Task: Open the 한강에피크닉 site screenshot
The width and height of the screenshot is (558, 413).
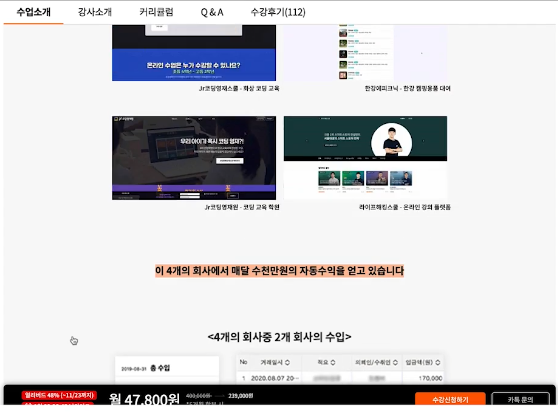Action: 365,53
